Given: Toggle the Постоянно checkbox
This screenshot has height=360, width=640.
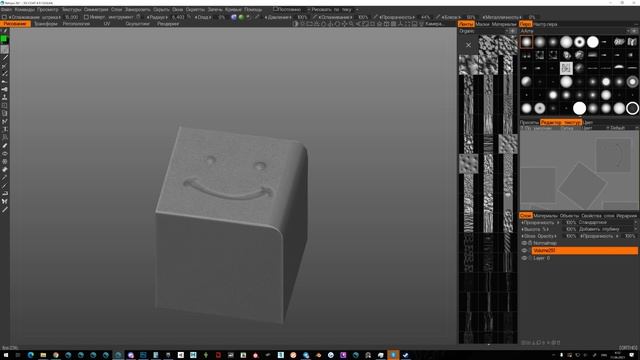Looking at the screenshot, I should [x=276, y=9].
